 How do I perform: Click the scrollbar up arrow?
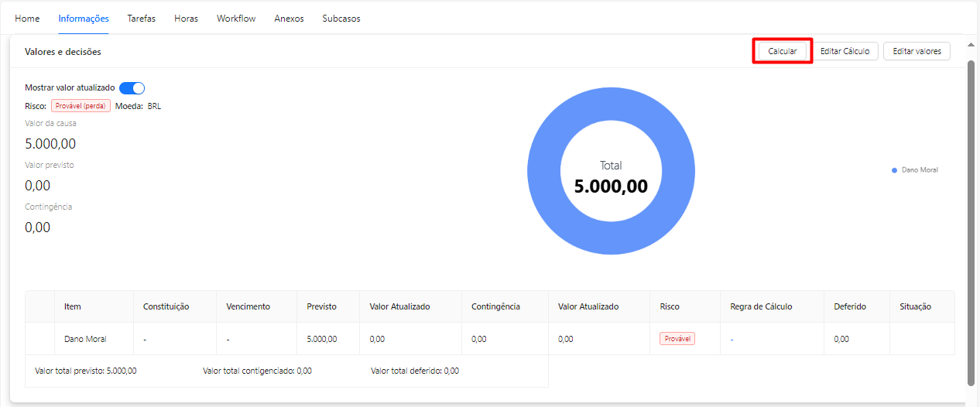coord(971,46)
